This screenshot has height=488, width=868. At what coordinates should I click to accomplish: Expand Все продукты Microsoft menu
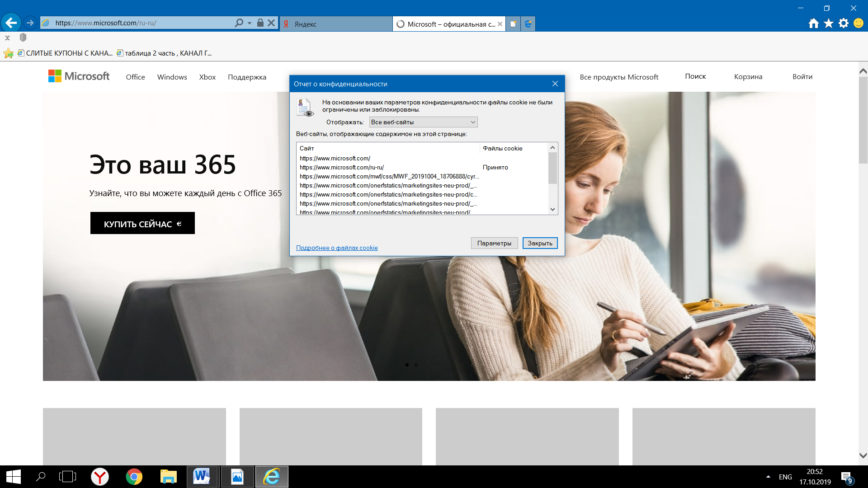(619, 77)
